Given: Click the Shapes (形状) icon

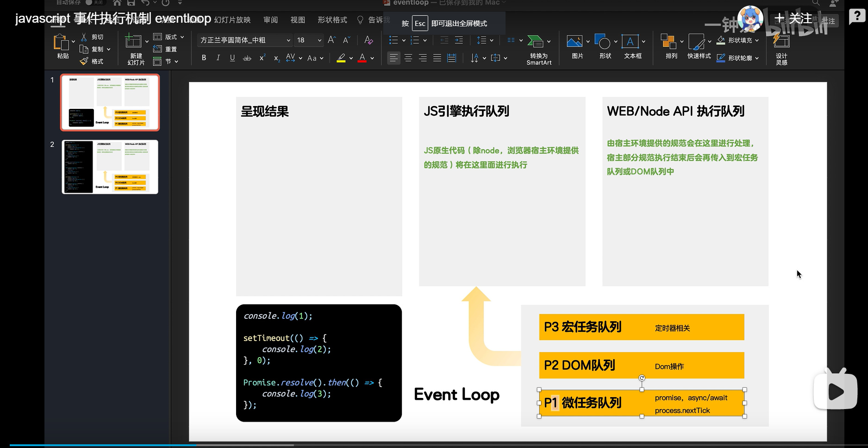Looking at the screenshot, I should [602, 41].
